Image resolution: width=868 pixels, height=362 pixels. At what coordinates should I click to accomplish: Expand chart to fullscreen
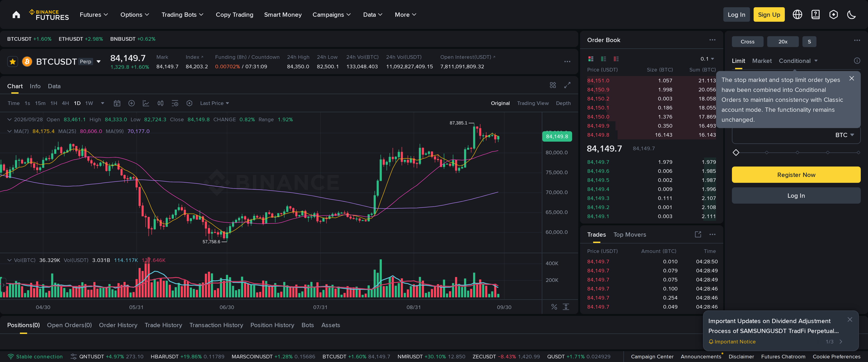coord(567,85)
